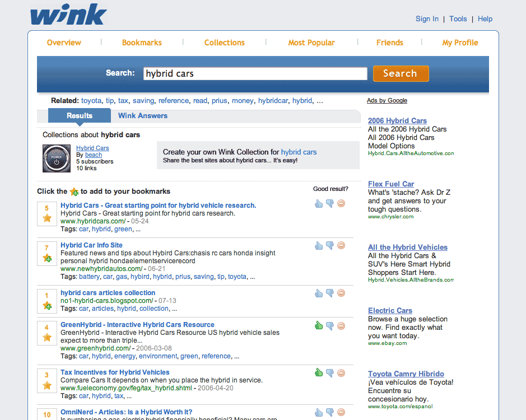Click related tag hybridcar
This screenshot has height=420, width=526.
point(273,101)
